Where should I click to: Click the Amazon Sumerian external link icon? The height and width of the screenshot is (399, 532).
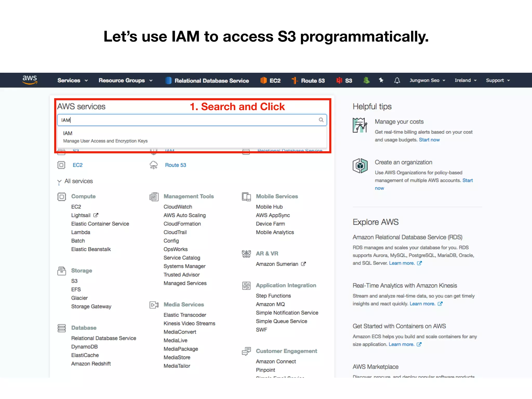pyautogui.click(x=303, y=264)
